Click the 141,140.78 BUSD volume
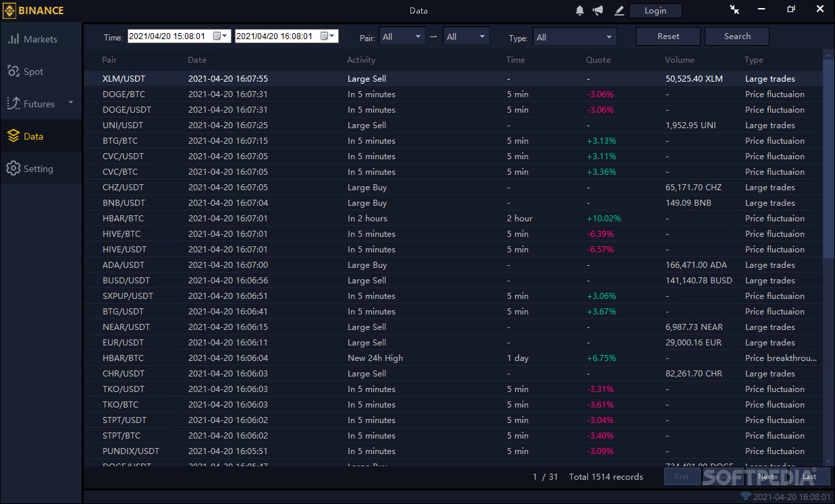 coord(699,281)
